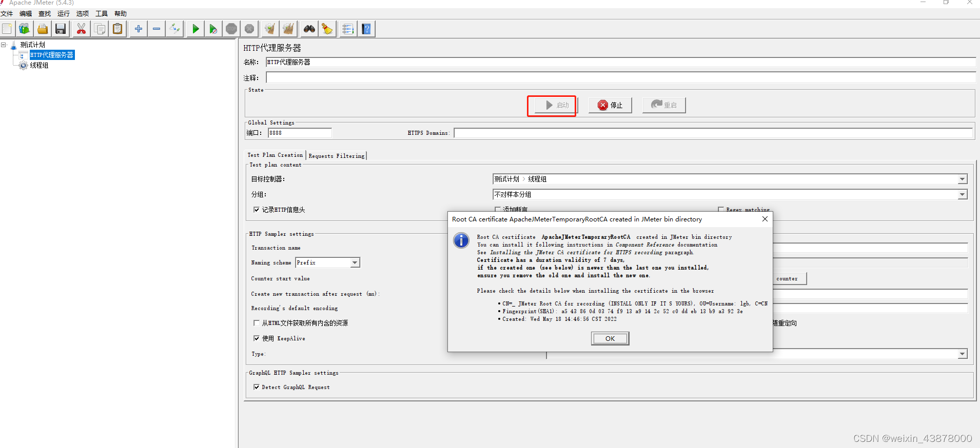Collapse the 测试计划 tree node

click(x=4, y=45)
